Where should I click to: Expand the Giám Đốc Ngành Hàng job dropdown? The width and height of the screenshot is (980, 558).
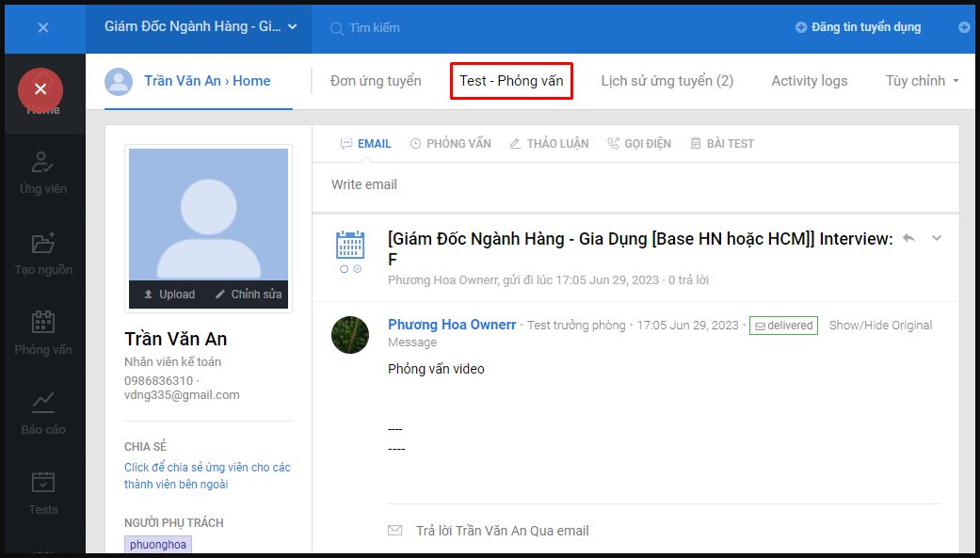tap(200, 27)
